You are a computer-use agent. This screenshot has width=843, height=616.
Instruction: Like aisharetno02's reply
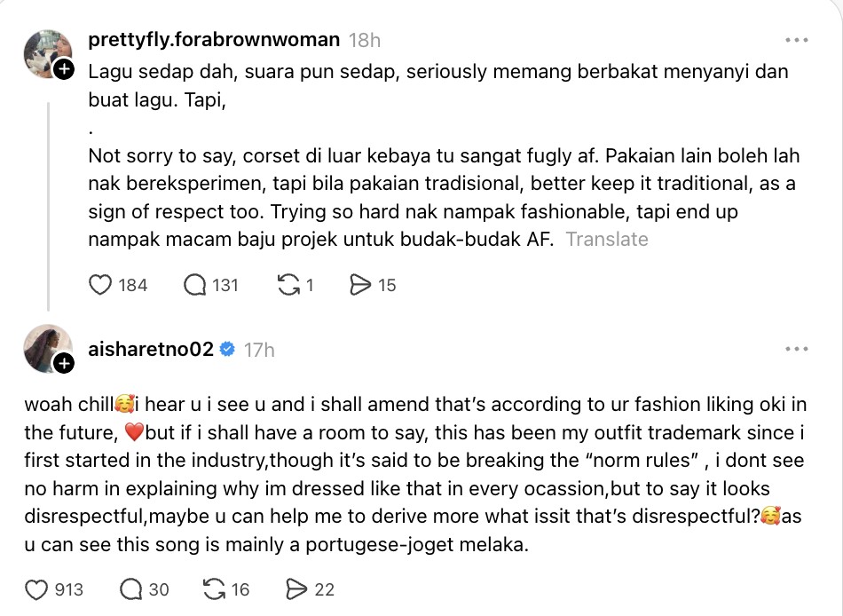36,589
